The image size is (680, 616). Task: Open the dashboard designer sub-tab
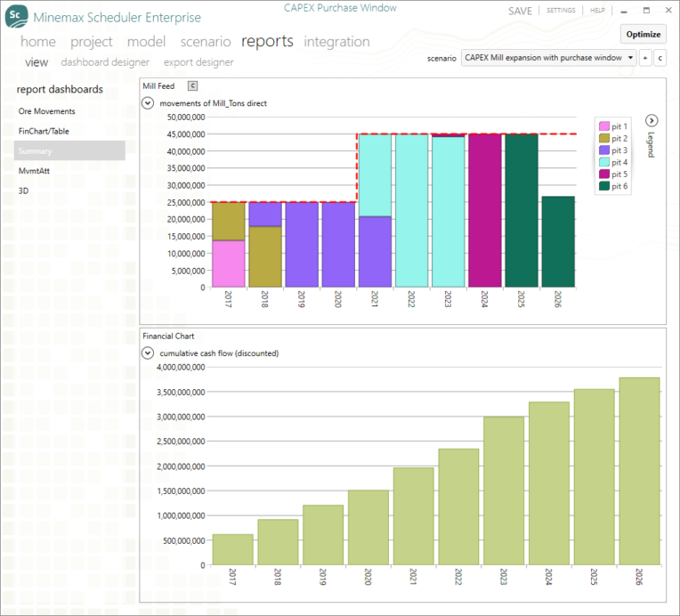tap(105, 62)
